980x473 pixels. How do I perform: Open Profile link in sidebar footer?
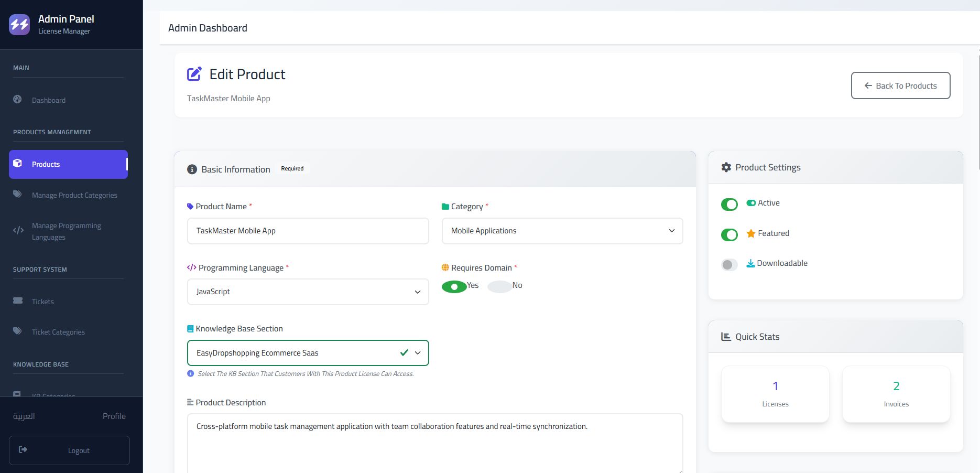(114, 416)
